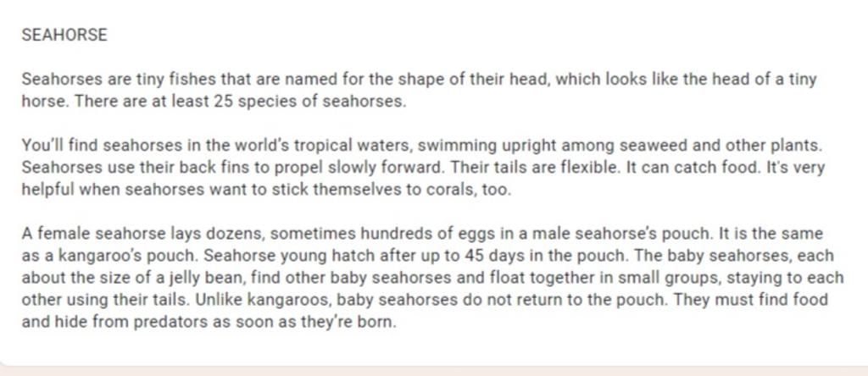Click the SEAHORSE heading
Screen dimensions: 868x376
click(x=64, y=35)
